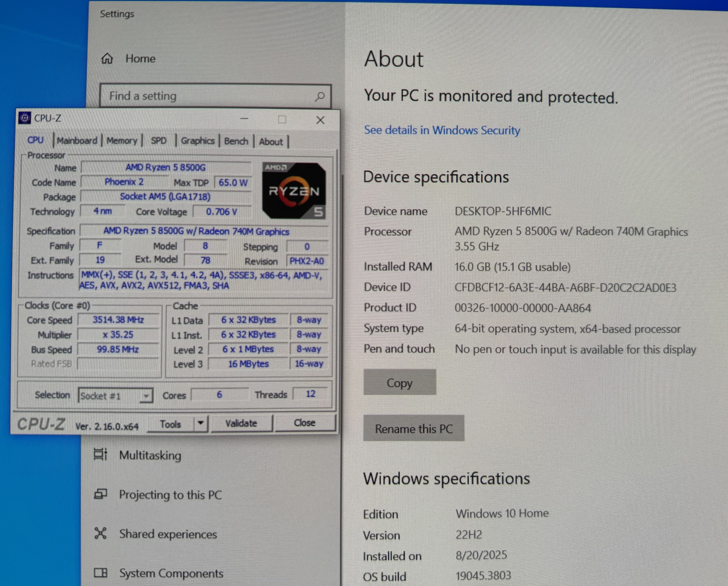
Task: Open the About tab in CPU-Z
Action: click(x=271, y=142)
